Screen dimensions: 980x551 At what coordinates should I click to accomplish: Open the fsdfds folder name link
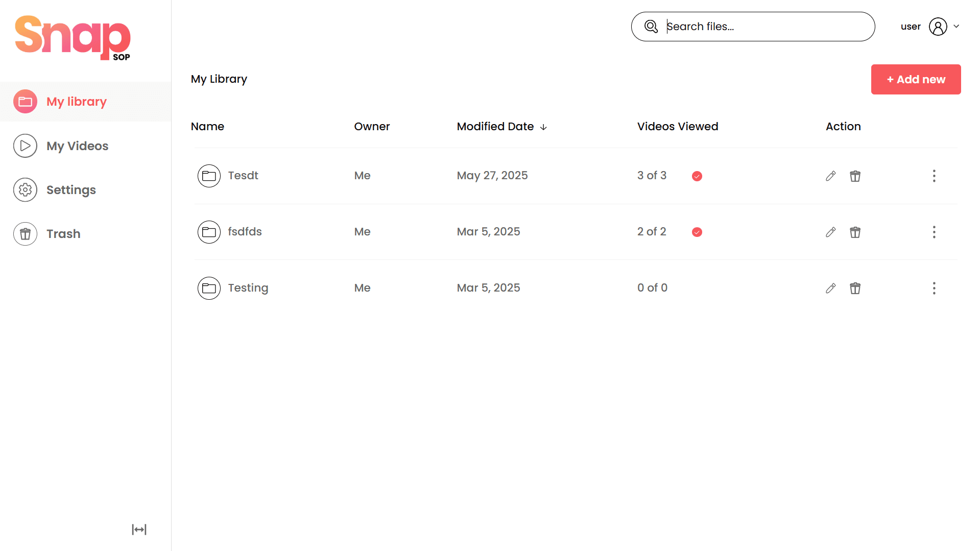tap(245, 232)
